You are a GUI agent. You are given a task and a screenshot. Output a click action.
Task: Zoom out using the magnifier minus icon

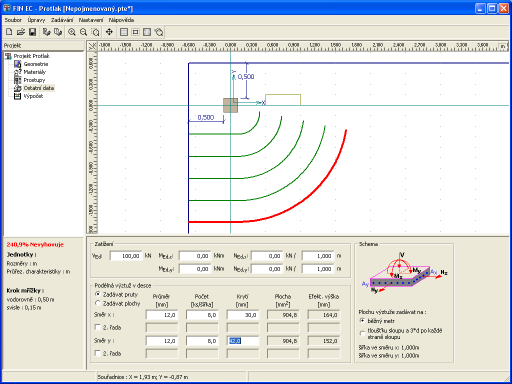[83, 32]
